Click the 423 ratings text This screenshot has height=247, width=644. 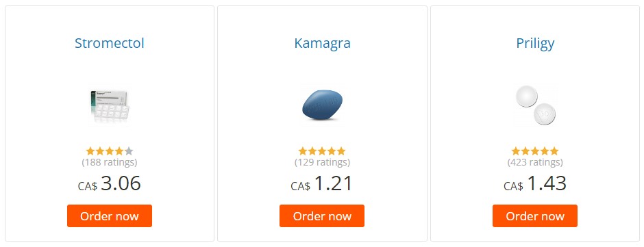535,162
